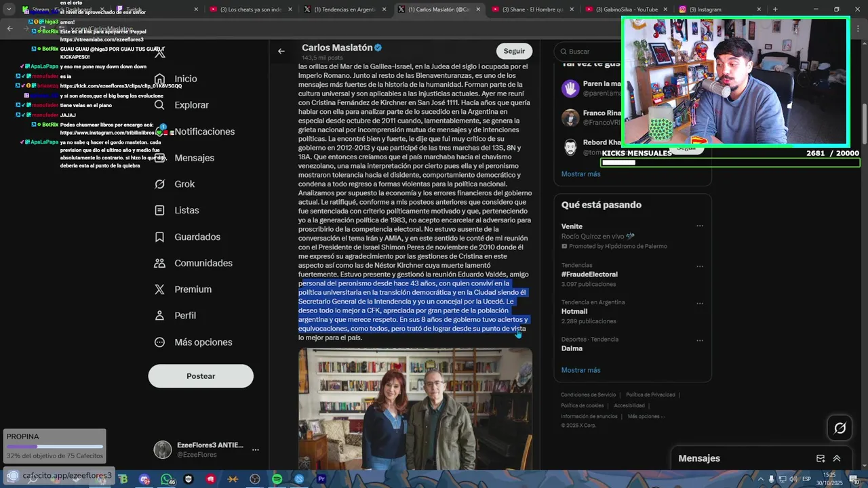Click the floating Grok button at bottom right
Screen dimensions: 868x488
point(840,428)
